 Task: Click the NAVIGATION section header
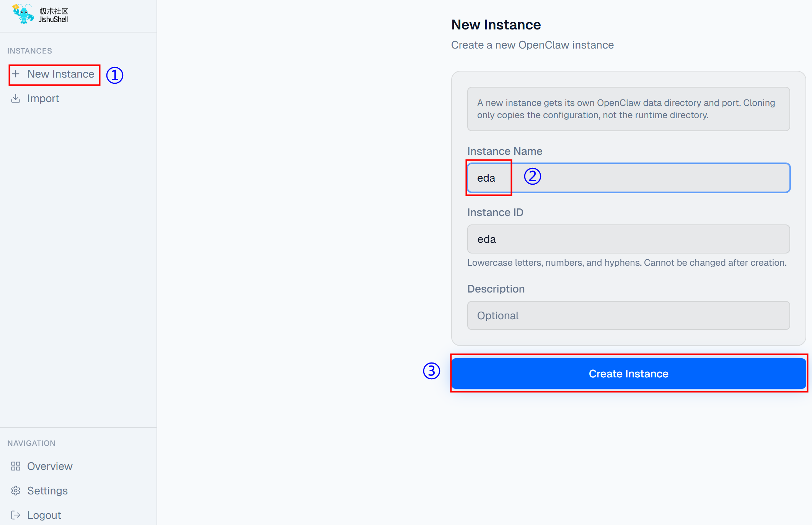31,443
